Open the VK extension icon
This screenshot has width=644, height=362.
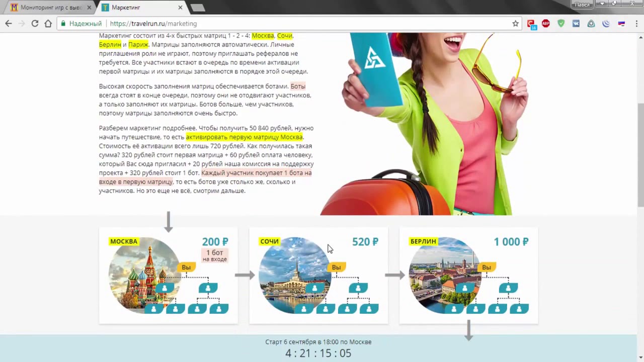click(576, 24)
